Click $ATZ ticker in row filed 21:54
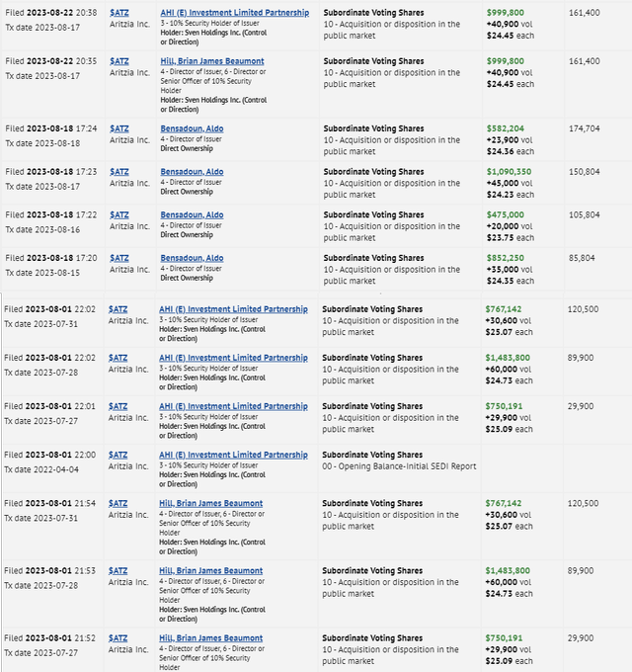Image resolution: width=632 pixels, height=672 pixels. [118, 503]
